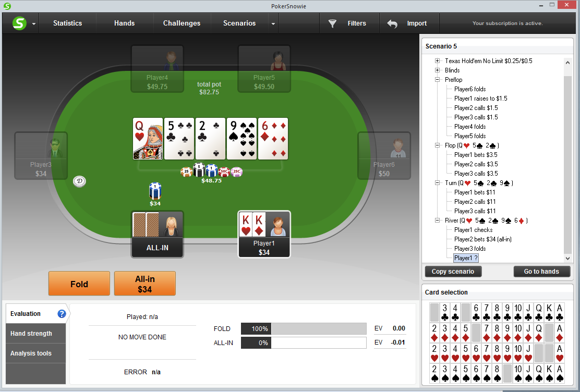Screen dimensions: 580x392
Task: Click the dealer button chip on table
Action: (x=79, y=181)
